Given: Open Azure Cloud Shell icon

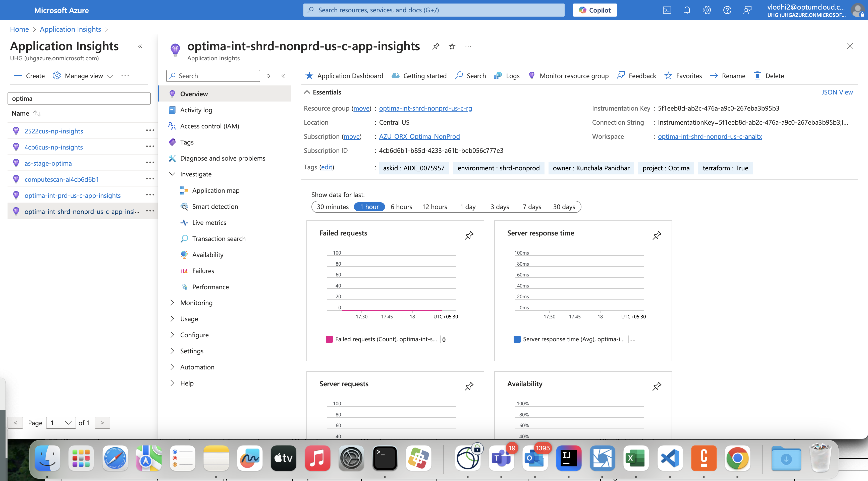Looking at the screenshot, I should pos(667,10).
